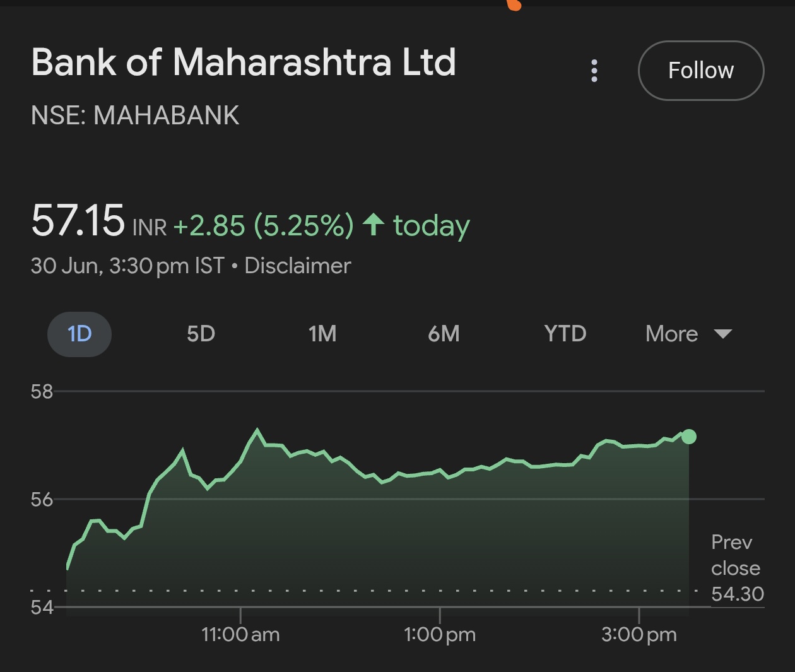Switch to the 5D chart view
The image size is (795, 672).
point(200,334)
